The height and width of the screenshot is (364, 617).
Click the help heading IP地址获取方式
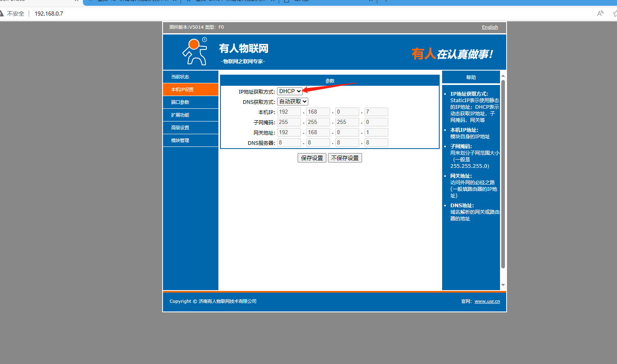[x=469, y=94]
